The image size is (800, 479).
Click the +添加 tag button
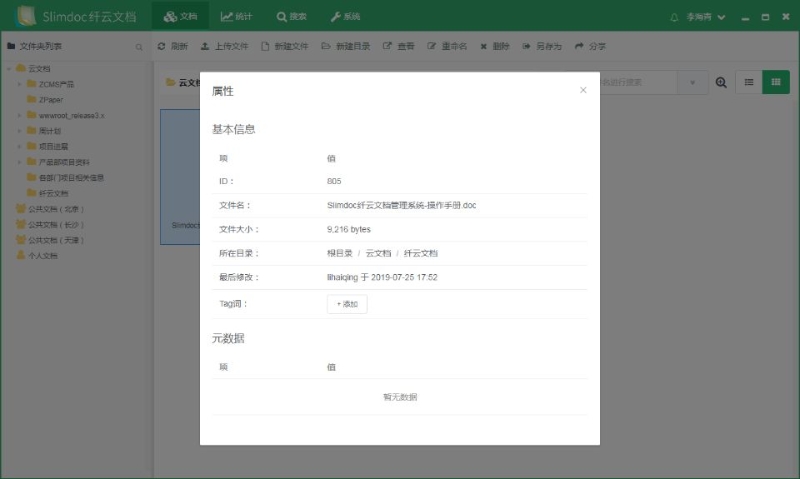pyautogui.click(x=347, y=304)
